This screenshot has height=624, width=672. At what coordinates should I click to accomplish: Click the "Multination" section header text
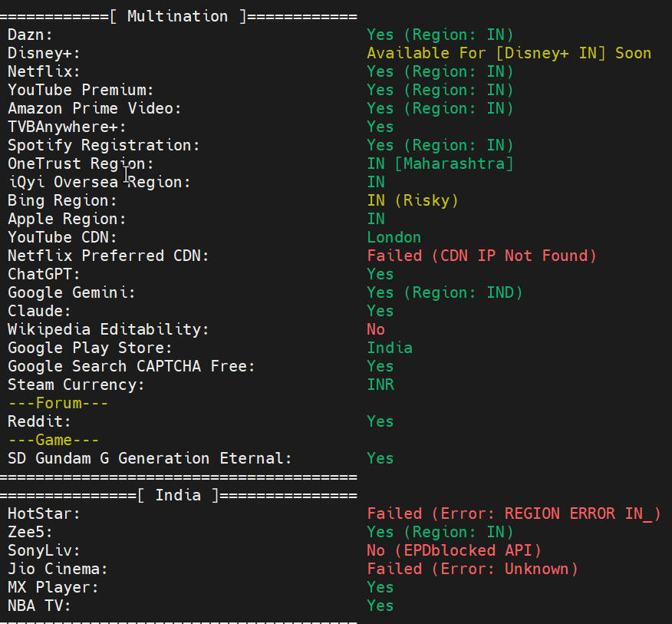(x=177, y=16)
